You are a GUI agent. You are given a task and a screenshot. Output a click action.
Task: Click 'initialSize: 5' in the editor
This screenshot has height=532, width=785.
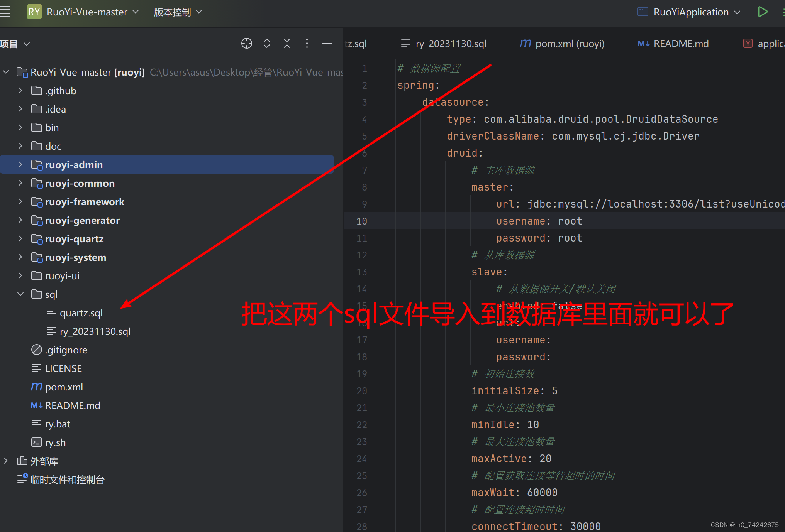(x=514, y=391)
